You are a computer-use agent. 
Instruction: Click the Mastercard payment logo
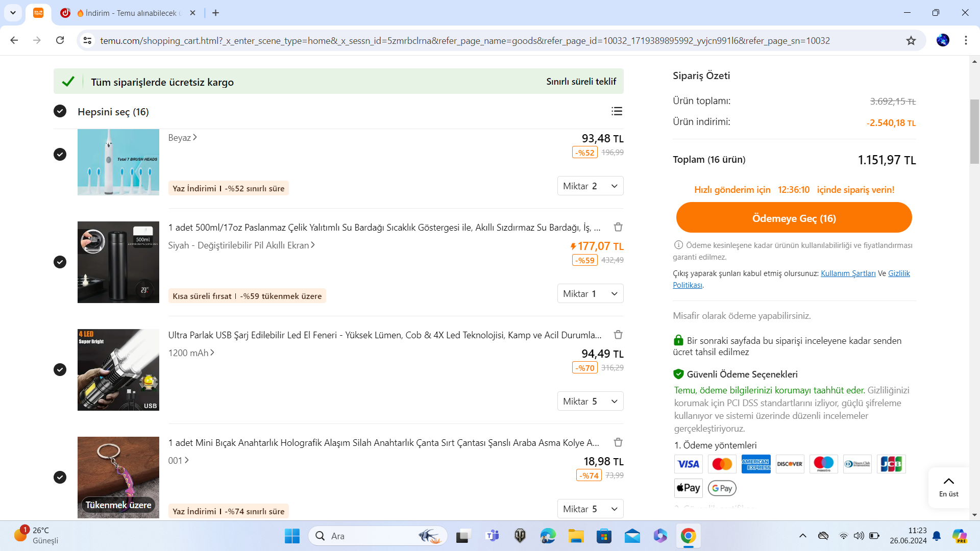[x=722, y=464]
